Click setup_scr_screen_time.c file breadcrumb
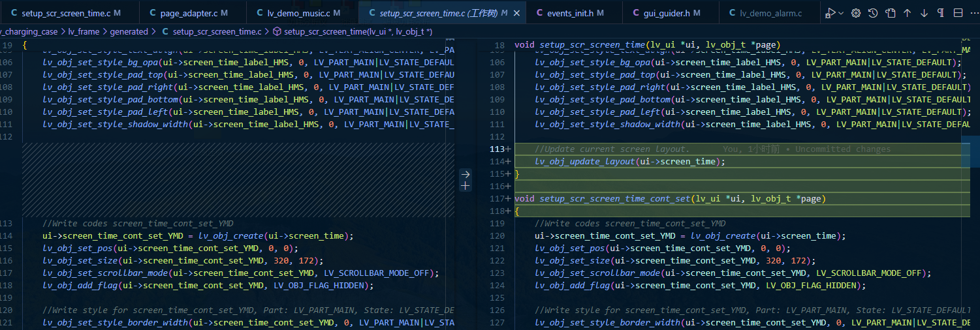The image size is (980, 330). tap(217, 31)
